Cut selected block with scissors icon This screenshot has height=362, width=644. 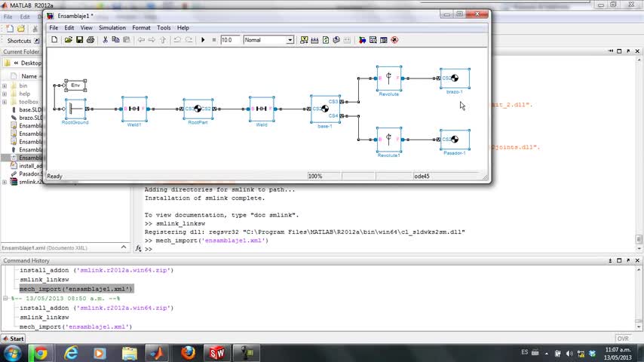coord(105,40)
